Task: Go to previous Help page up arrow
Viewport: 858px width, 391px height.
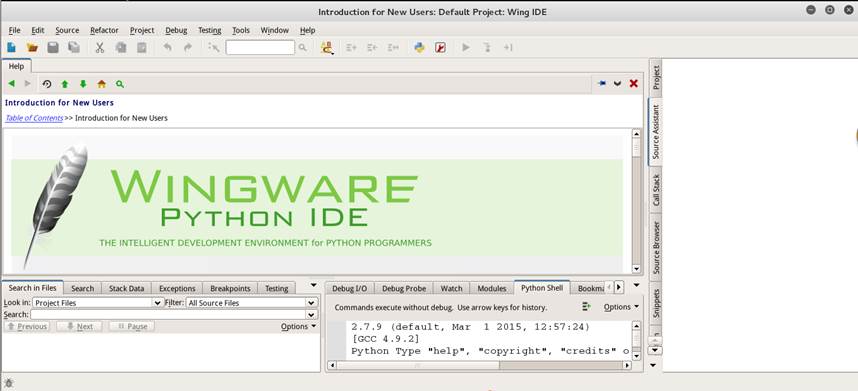Action: click(x=65, y=84)
